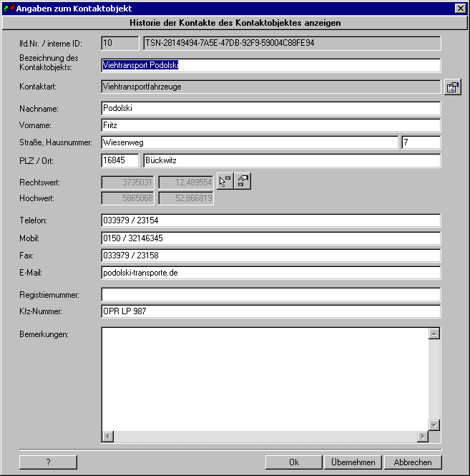Screen dimensions: 470x476
Task: Click Bemerkungen scroll up arrow
Action: pos(434,334)
